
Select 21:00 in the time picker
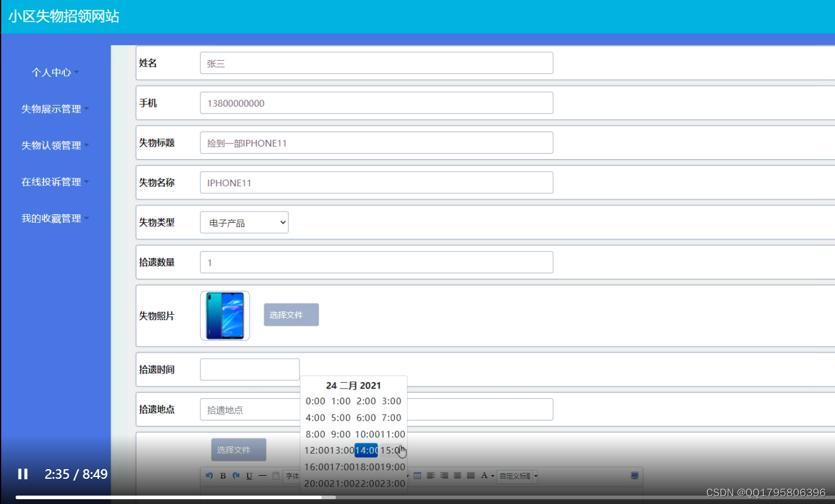(x=342, y=484)
